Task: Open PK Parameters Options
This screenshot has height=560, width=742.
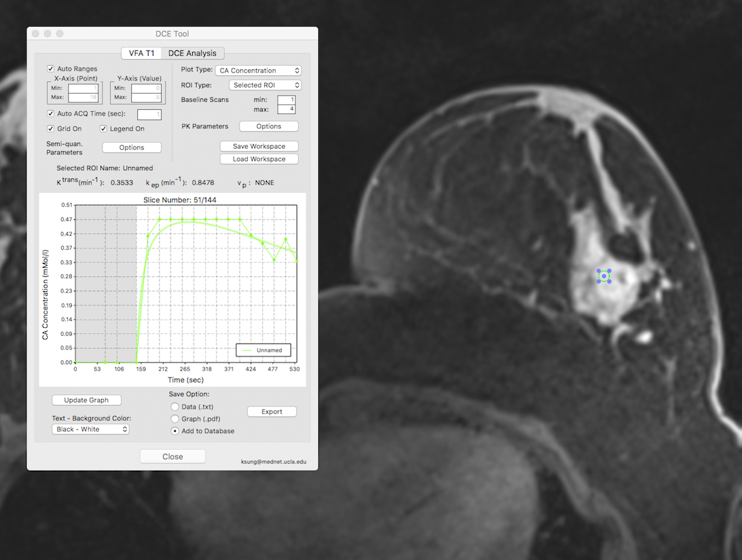Action: pyautogui.click(x=269, y=126)
